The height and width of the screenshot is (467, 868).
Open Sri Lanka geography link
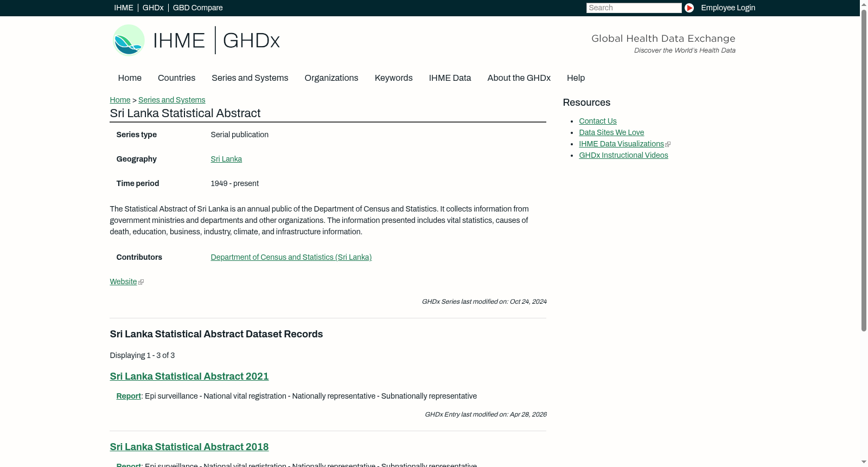pos(226,159)
